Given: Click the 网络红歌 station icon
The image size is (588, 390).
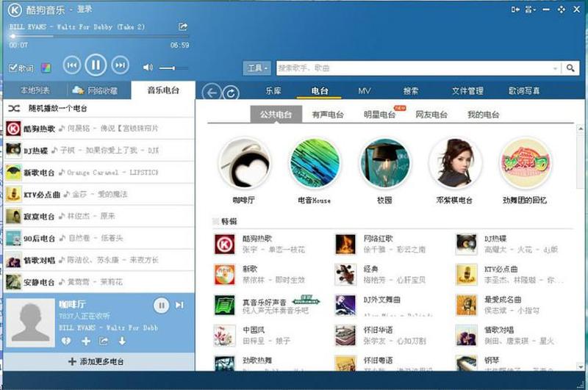Looking at the screenshot, I should pos(345,245).
